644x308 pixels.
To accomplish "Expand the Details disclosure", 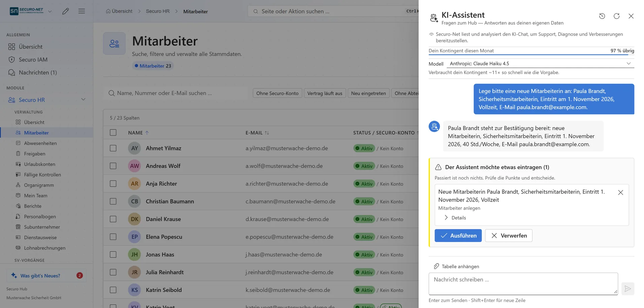I will click(x=455, y=218).
